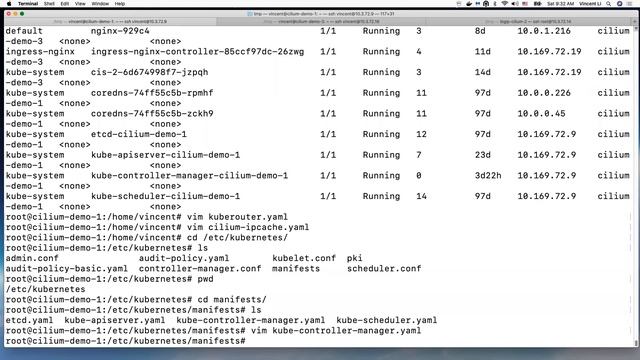This screenshot has width=640, height=360.
Task: Open the Window menu
Action: click(100, 4)
